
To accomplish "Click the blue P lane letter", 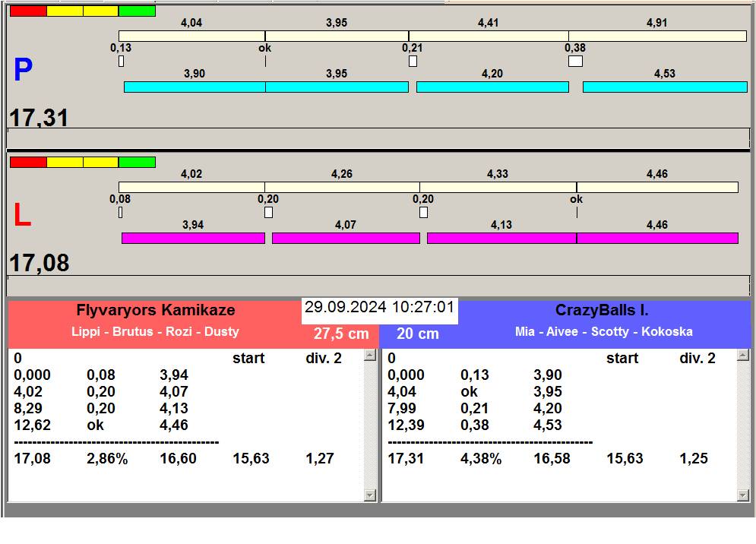I will [23, 71].
